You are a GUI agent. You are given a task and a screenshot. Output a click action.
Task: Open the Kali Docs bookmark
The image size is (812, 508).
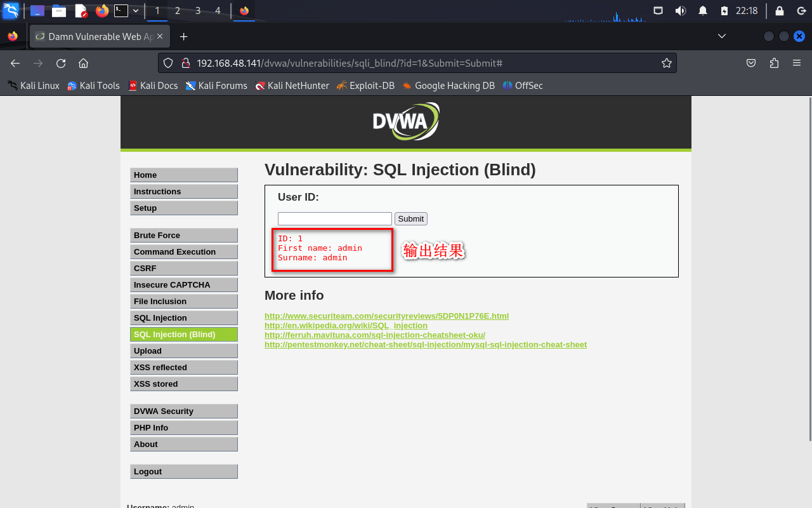pyautogui.click(x=153, y=86)
